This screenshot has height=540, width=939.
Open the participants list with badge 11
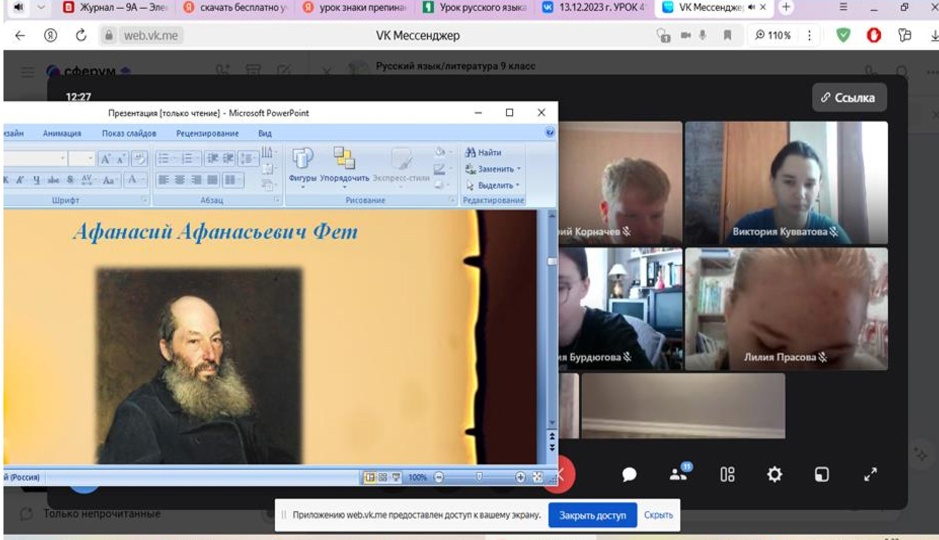679,474
